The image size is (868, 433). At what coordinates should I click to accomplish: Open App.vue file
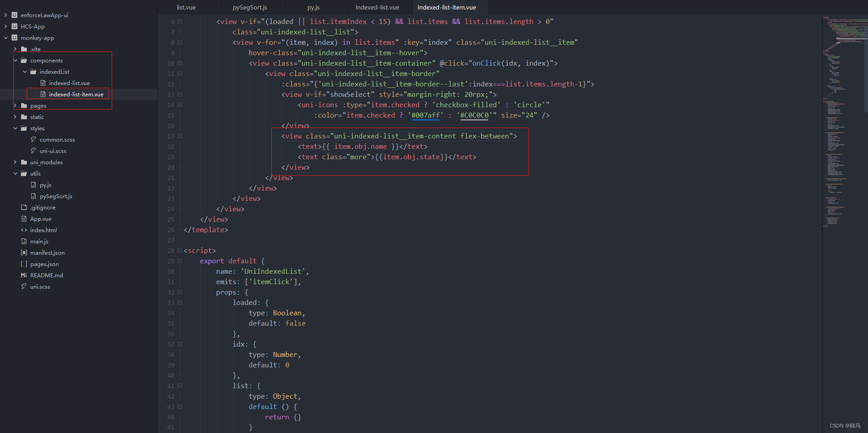click(41, 219)
